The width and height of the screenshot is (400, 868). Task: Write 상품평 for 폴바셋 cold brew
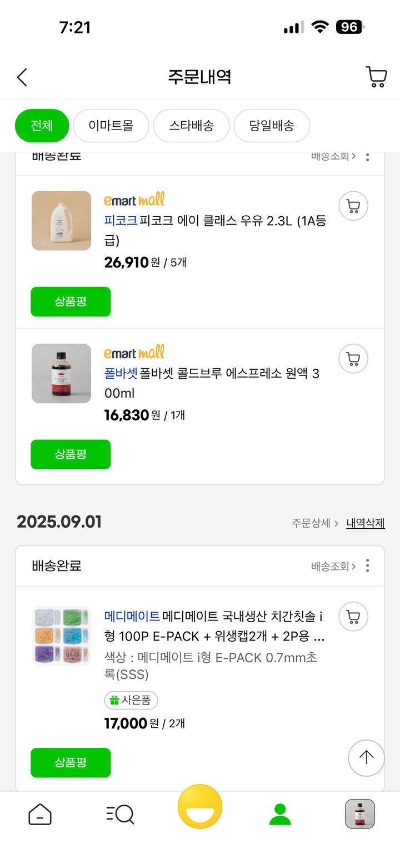(71, 454)
